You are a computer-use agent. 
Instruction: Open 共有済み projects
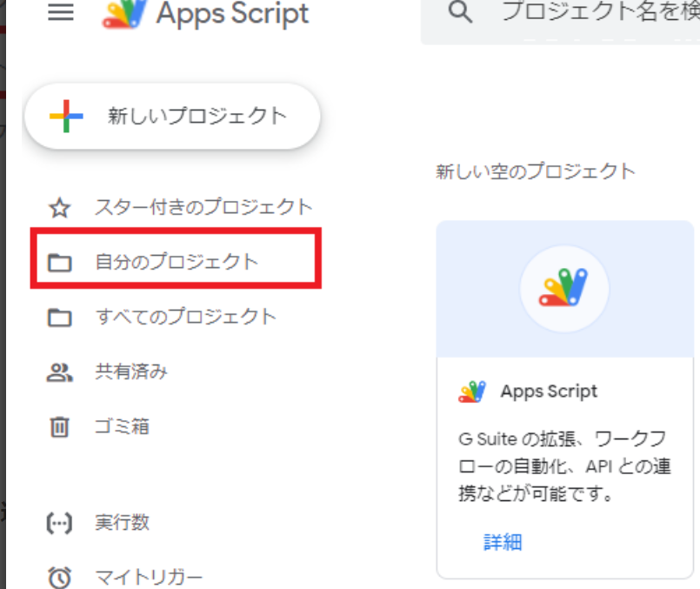click(x=131, y=371)
